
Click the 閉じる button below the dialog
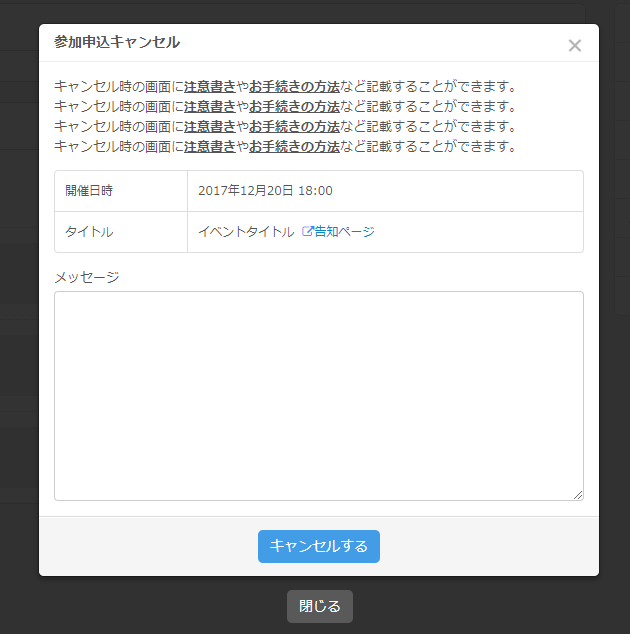click(x=319, y=606)
